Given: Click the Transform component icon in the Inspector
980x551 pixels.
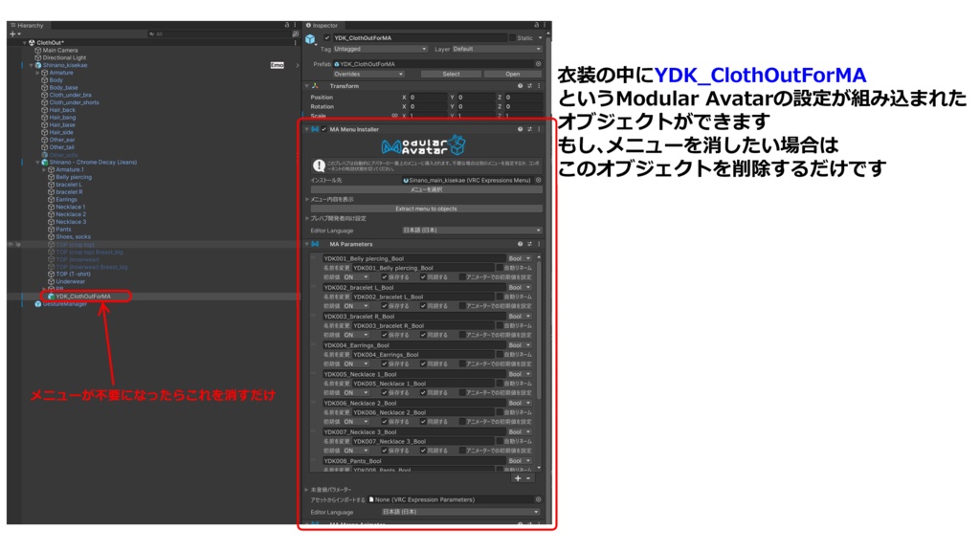Looking at the screenshot, I should pos(315,85).
